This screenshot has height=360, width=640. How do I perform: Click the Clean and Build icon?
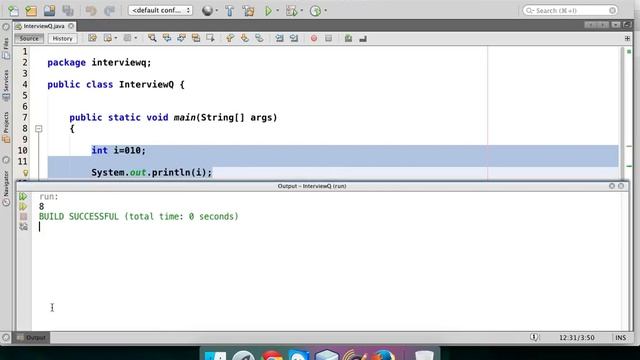248,11
